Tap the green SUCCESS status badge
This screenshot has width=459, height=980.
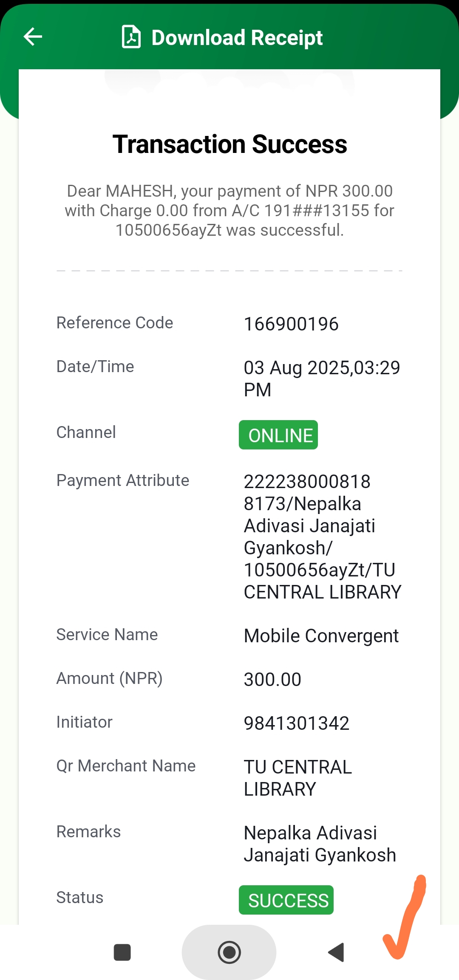pos(286,900)
